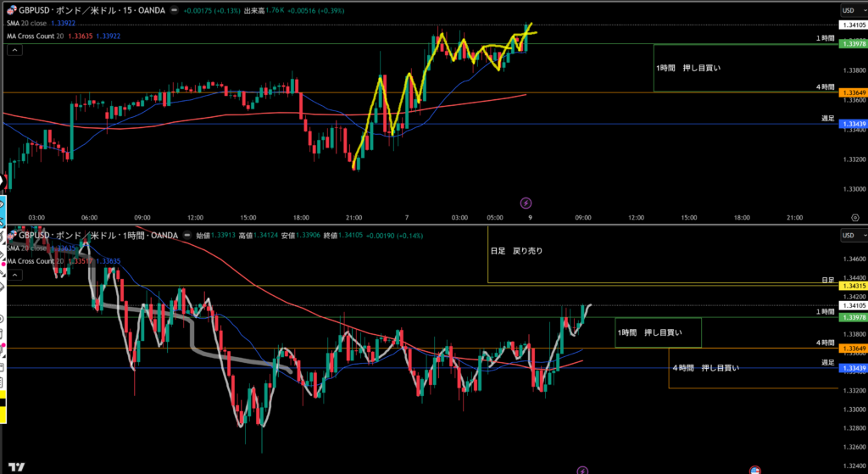Click the orange 1.33649 price label on upper chart
This screenshot has width=868, height=474.
851,92
